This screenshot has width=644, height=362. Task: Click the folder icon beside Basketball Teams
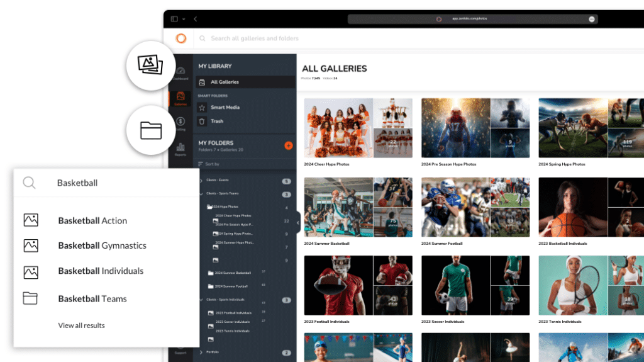[x=30, y=298]
